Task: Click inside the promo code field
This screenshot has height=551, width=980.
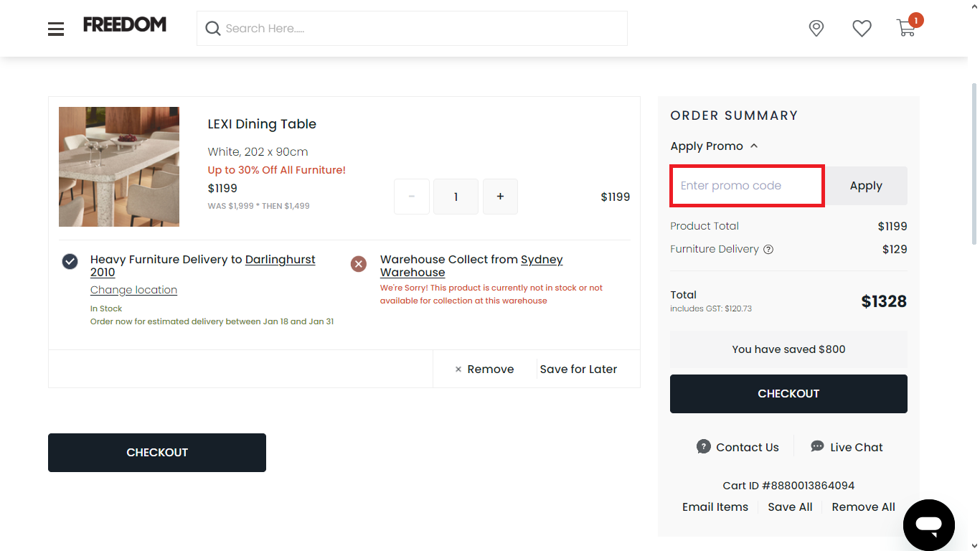Action: coord(746,185)
